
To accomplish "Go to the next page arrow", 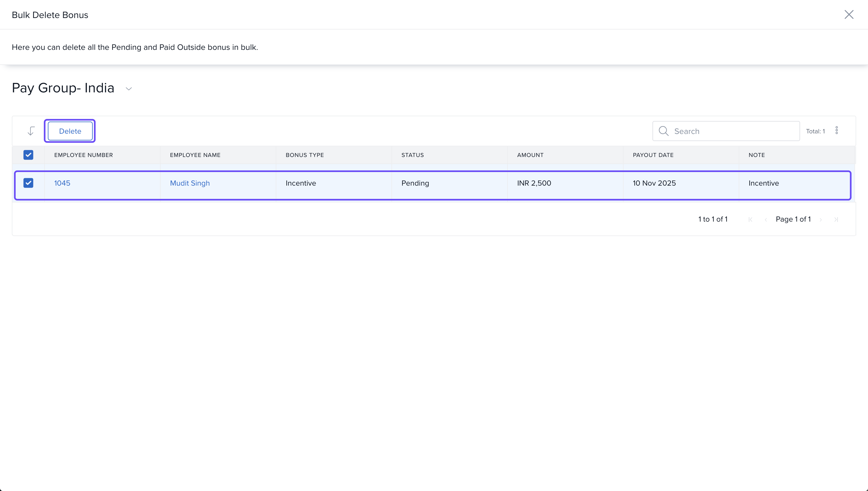I will 821,220.
